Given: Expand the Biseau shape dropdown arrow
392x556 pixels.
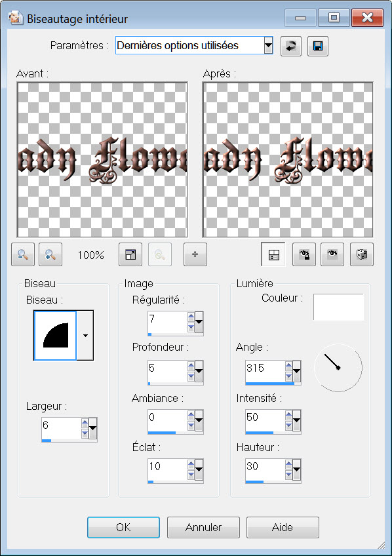Looking at the screenshot, I should pyautogui.click(x=85, y=336).
